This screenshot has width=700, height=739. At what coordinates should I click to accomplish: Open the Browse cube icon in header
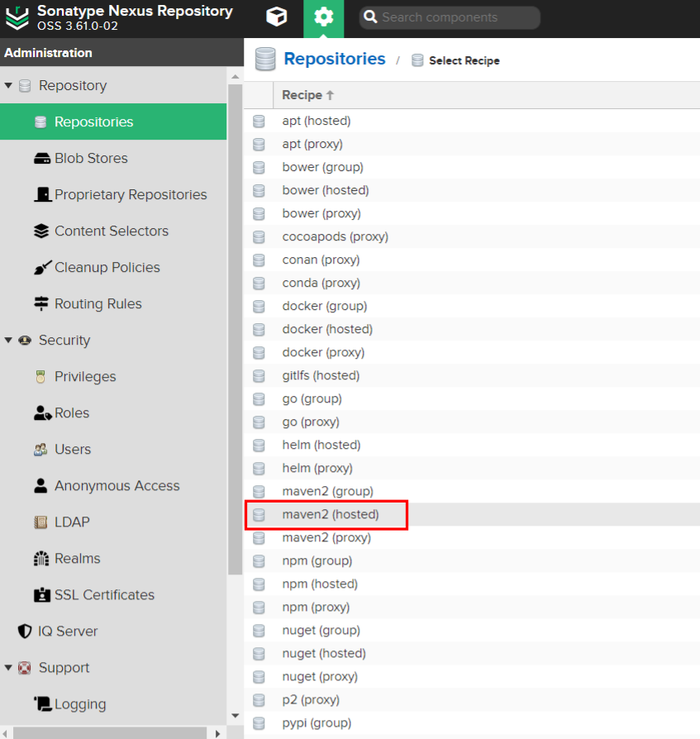(x=277, y=17)
